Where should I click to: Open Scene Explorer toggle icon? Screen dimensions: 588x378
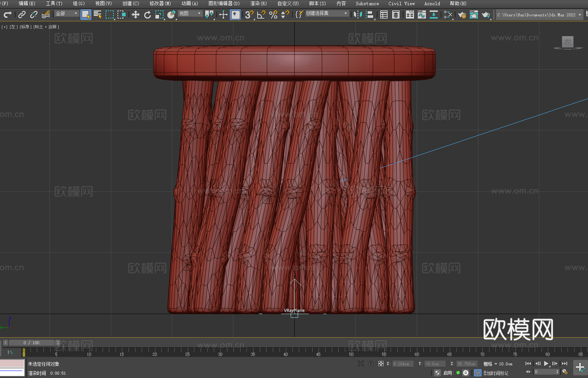pyautogui.click(x=384, y=14)
